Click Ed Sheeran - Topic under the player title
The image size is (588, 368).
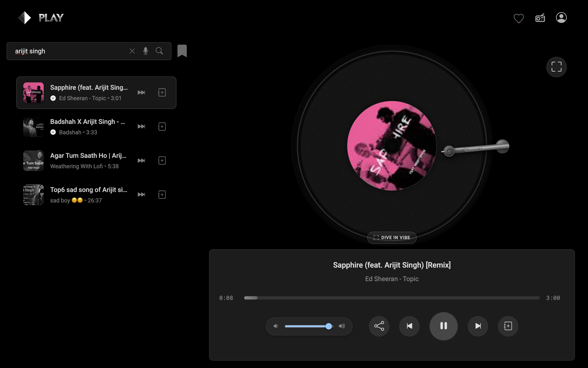[x=392, y=279]
